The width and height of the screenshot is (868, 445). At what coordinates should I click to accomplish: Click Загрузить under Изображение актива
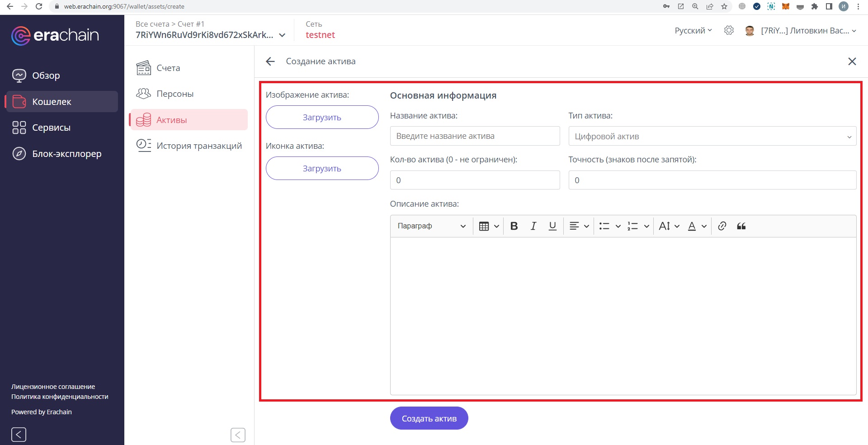[322, 118]
